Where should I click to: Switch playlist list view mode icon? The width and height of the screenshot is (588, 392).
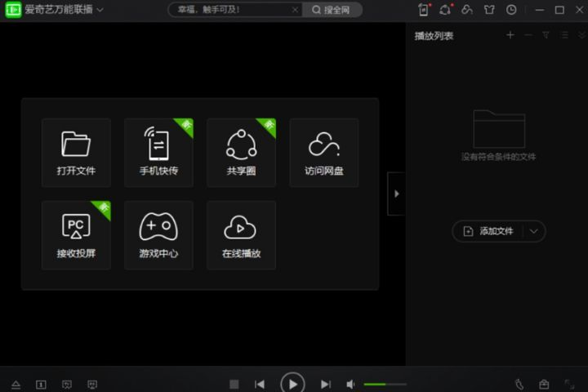[x=564, y=35]
